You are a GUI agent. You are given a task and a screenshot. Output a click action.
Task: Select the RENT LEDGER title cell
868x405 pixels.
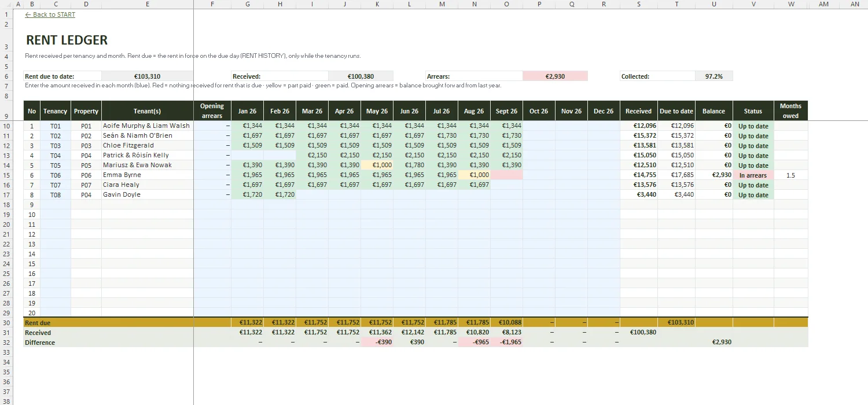[x=67, y=41]
